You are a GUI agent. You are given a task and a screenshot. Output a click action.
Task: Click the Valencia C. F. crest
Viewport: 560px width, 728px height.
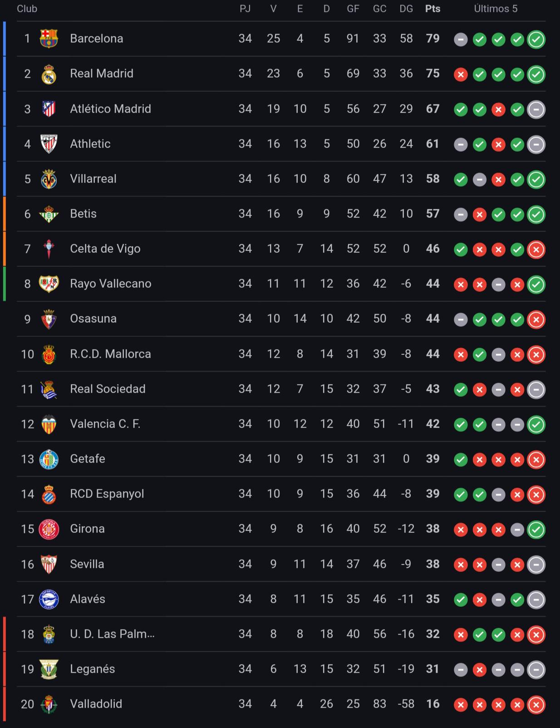click(x=49, y=424)
